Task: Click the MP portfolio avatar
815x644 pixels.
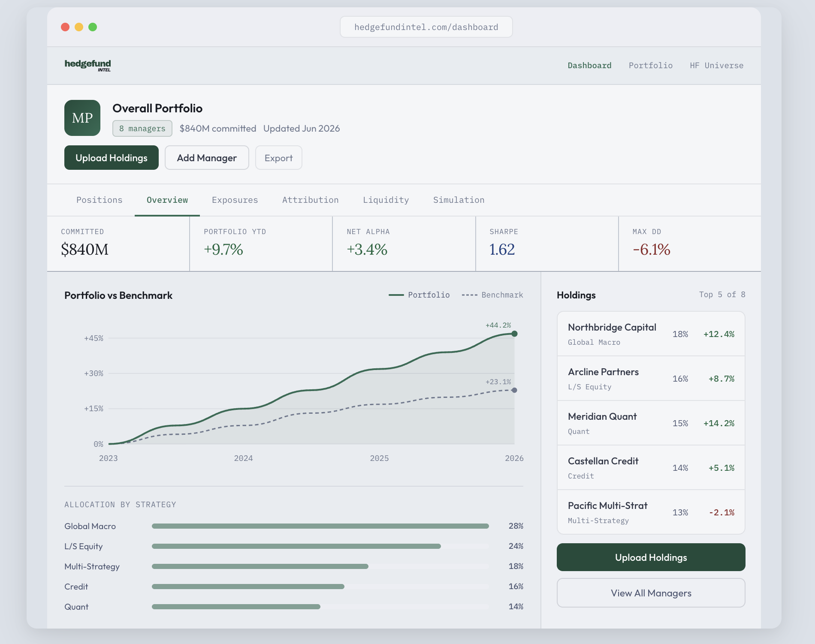Action: click(82, 118)
